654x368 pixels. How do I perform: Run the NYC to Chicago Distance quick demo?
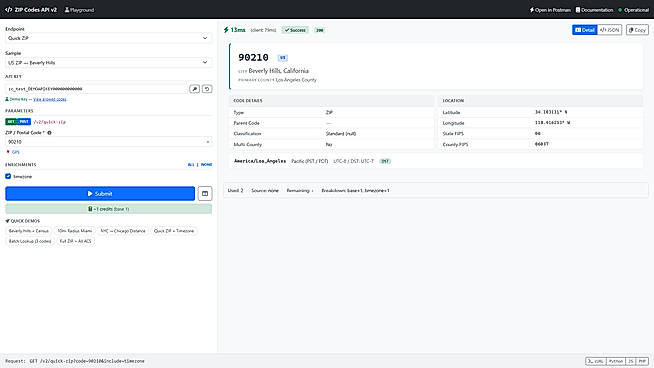[123, 231]
